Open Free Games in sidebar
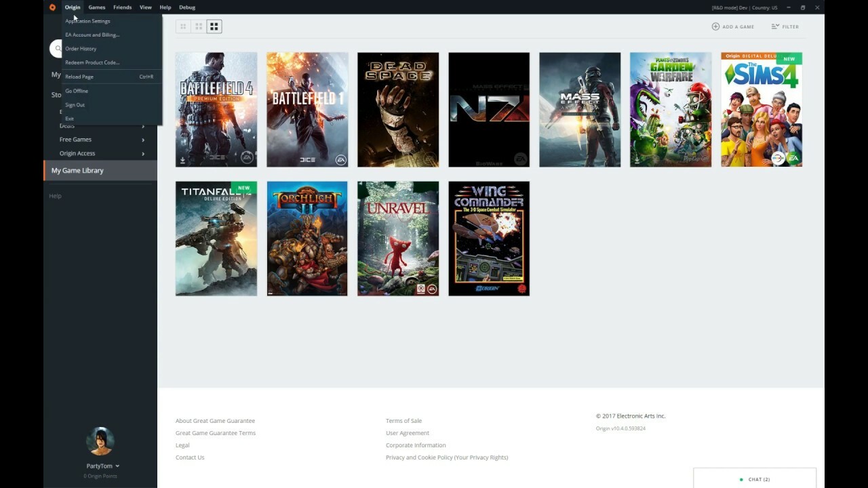Screen dimensions: 868x488 75,140
